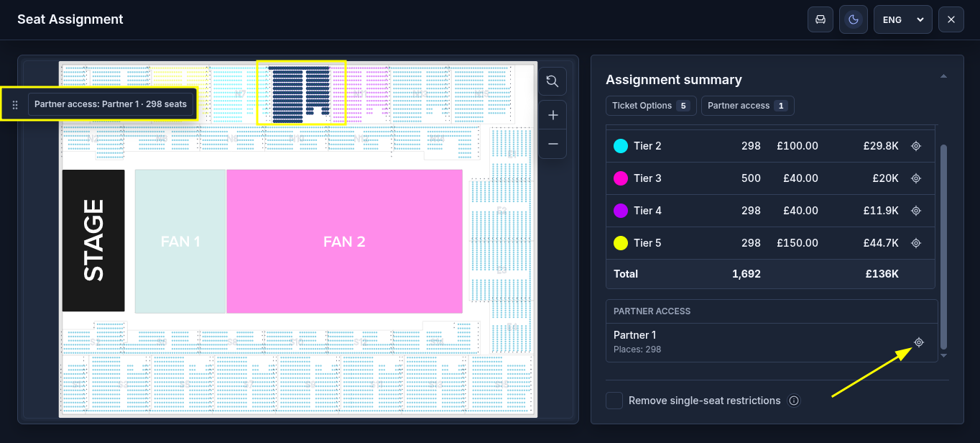Locate Tier 3 seats on map
This screenshot has height=443, width=980.
pos(916,178)
